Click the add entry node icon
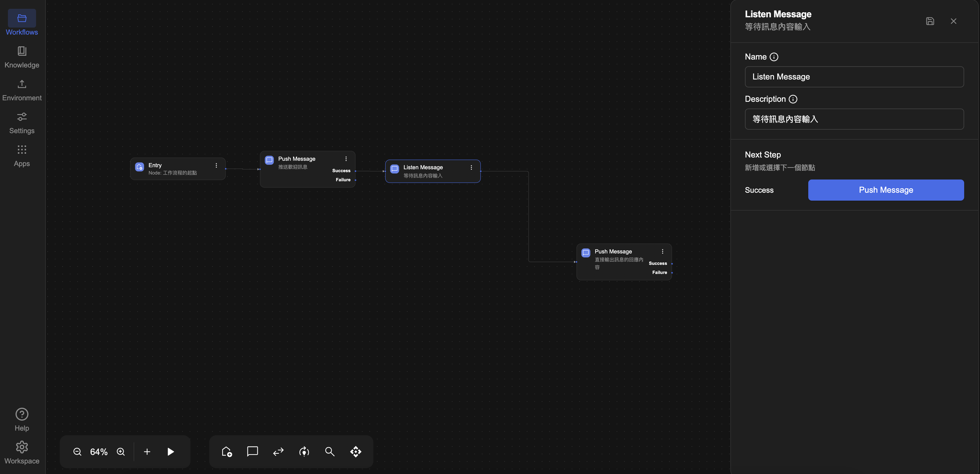 227,451
